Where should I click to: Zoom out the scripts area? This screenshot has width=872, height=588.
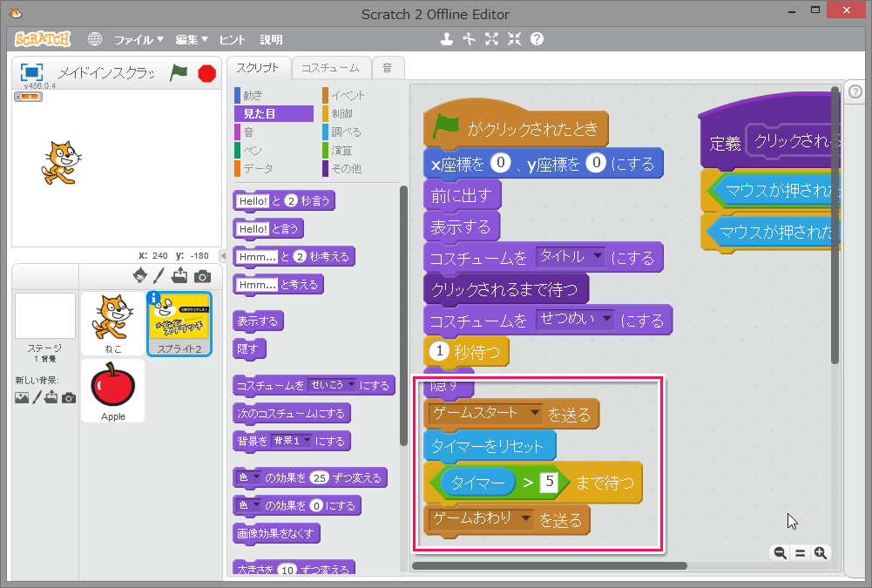pos(781,552)
